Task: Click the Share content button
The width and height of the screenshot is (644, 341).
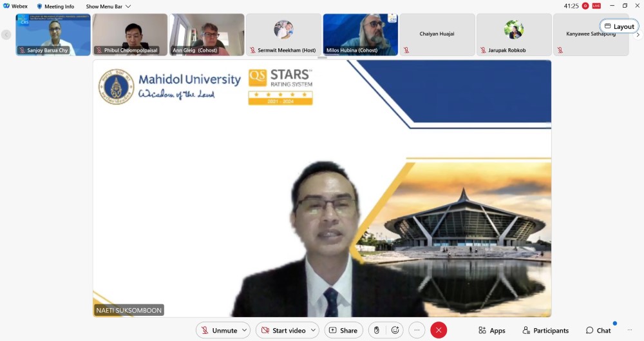Action: click(x=343, y=330)
